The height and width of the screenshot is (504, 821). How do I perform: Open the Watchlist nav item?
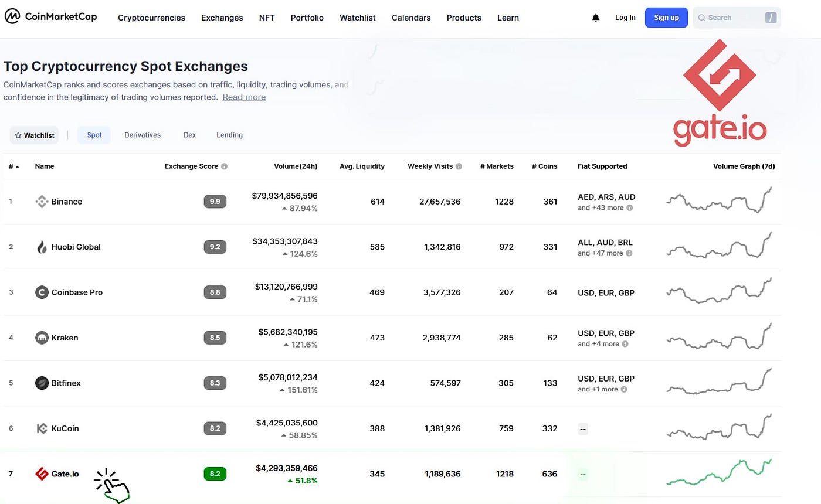358,18
